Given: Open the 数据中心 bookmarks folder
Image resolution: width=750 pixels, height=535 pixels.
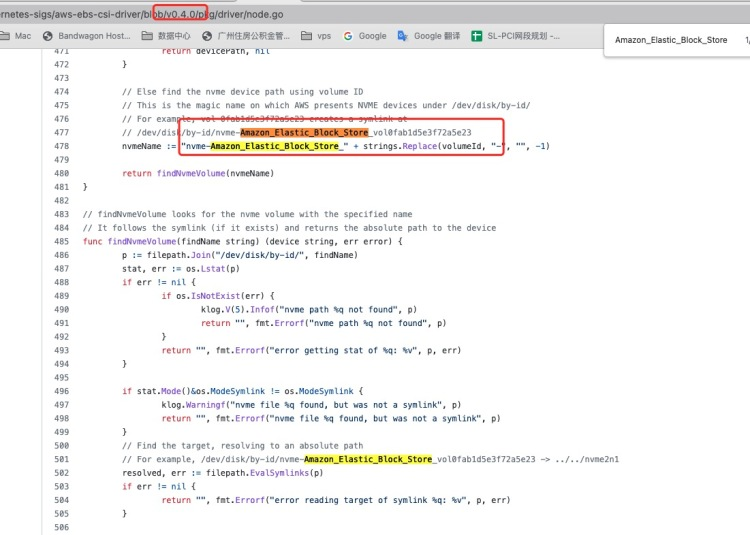Looking at the screenshot, I should [x=166, y=36].
